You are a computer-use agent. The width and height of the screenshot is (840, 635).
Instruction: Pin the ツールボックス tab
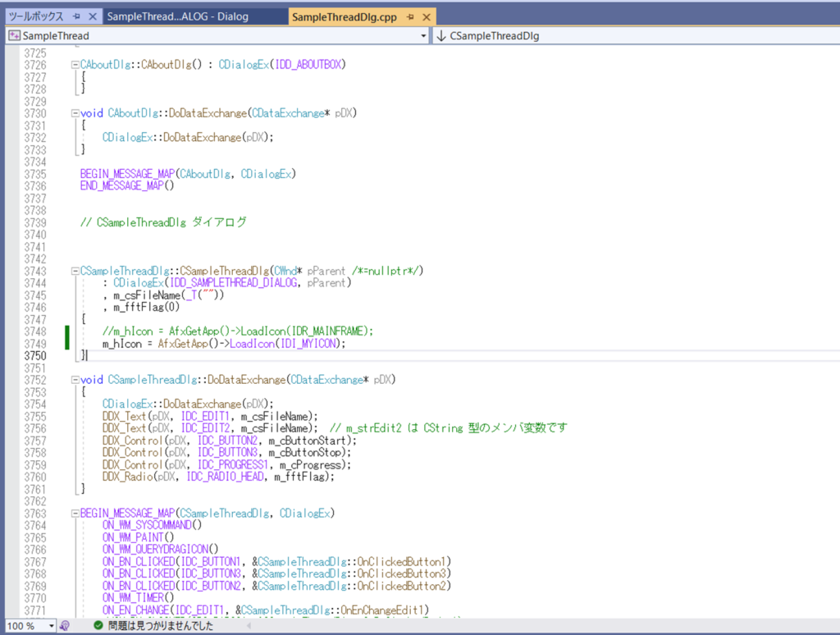coord(76,16)
